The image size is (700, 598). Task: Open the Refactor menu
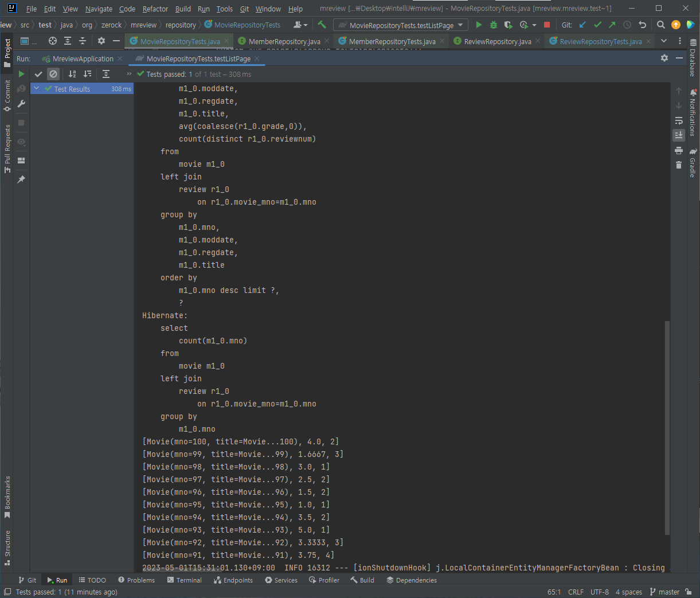point(155,9)
